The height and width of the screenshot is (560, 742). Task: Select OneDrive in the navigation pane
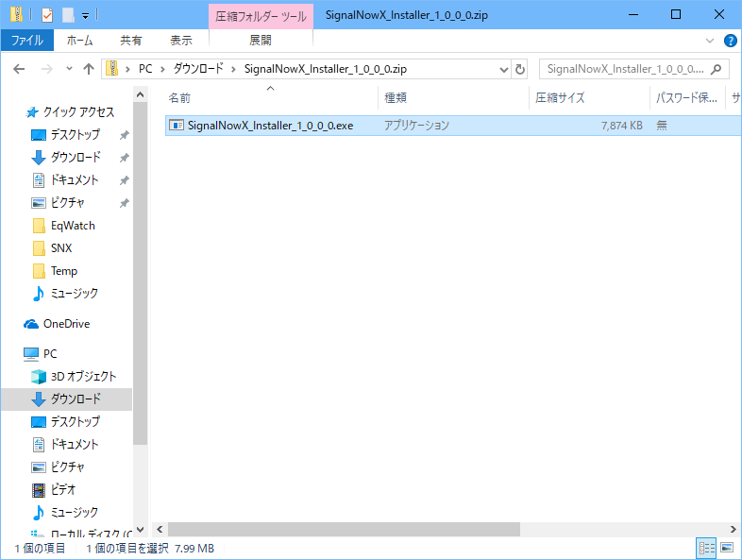point(66,324)
